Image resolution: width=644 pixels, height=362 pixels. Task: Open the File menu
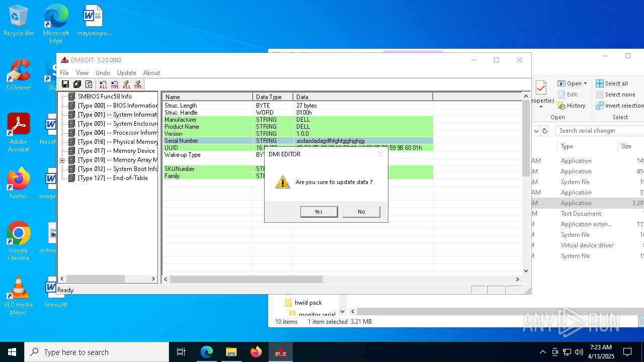[x=64, y=73]
